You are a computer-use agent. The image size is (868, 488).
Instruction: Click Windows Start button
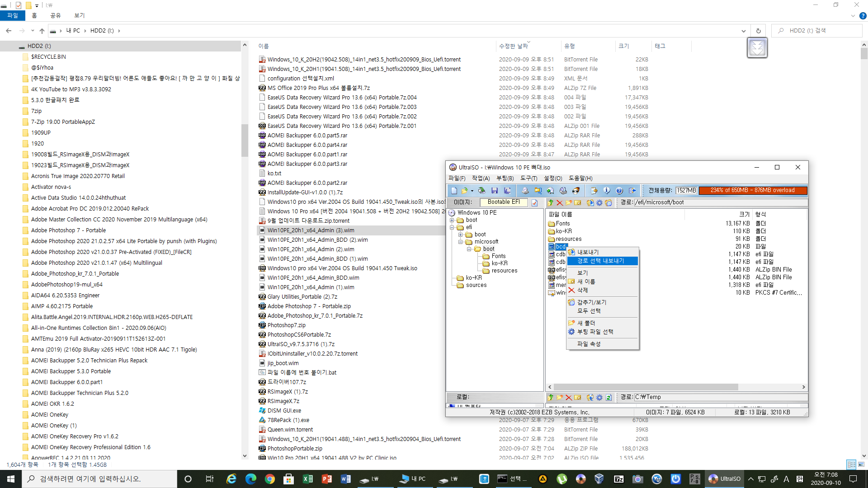coord(11,479)
